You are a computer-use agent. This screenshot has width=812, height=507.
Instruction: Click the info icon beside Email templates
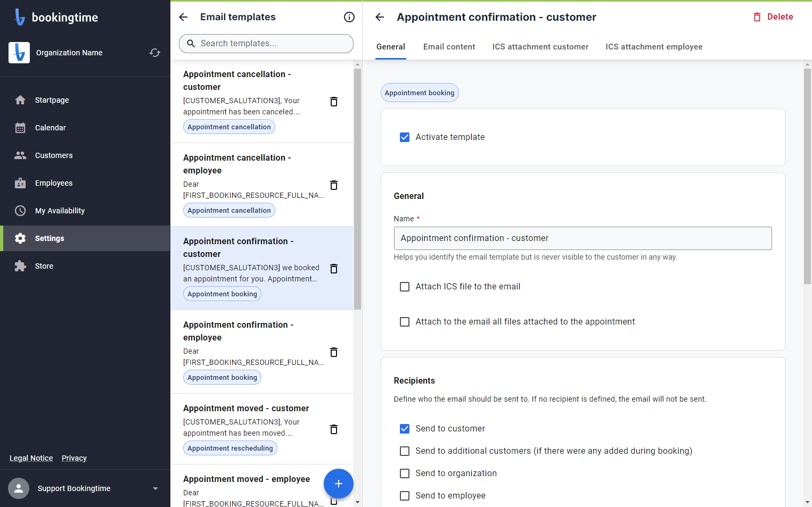(349, 17)
